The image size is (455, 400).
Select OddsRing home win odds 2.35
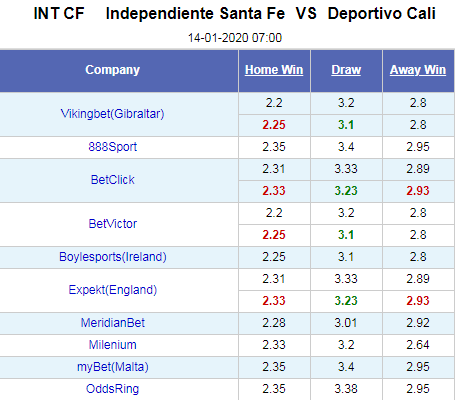[274, 389]
